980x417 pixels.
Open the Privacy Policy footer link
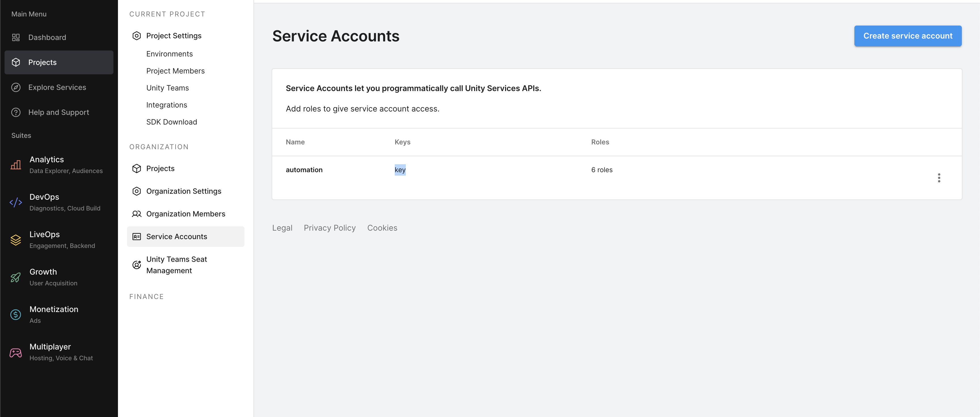330,228
